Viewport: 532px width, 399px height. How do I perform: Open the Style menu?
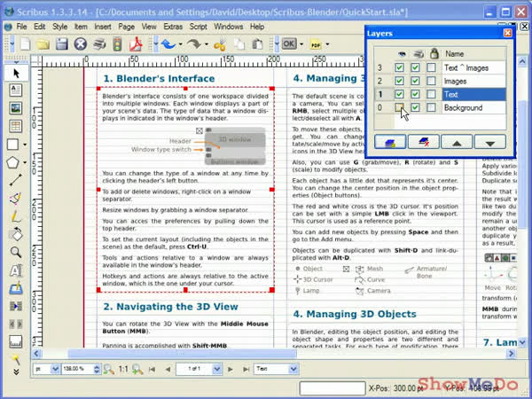click(59, 27)
